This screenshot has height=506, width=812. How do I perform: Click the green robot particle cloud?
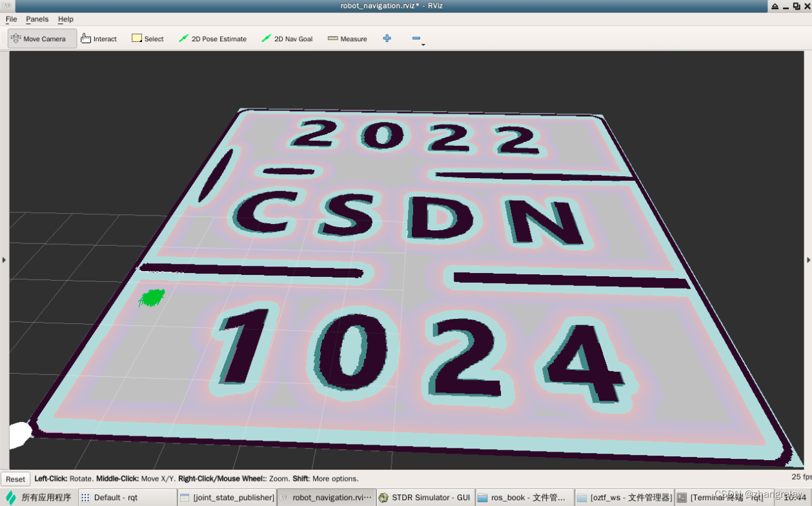pyautogui.click(x=152, y=298)
